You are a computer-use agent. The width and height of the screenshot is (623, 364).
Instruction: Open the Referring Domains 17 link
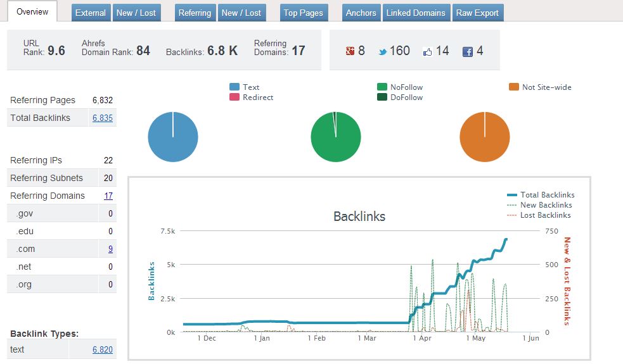pyautogui.click(x=108, y=196)
